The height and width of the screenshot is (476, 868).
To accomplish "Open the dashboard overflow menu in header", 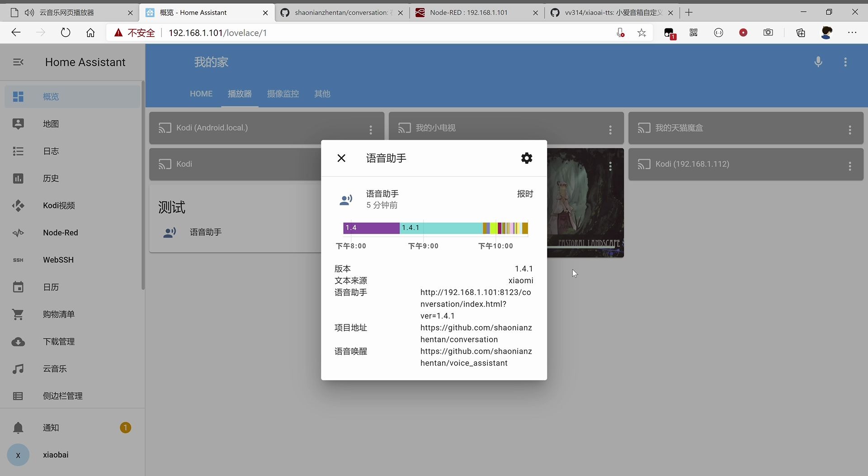I will [845, 62].
